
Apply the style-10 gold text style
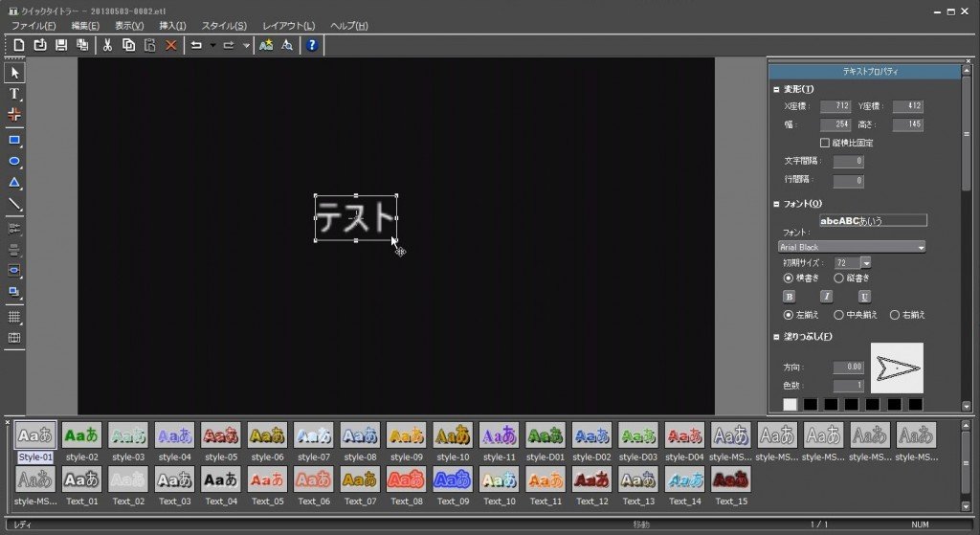pos(453,435)
